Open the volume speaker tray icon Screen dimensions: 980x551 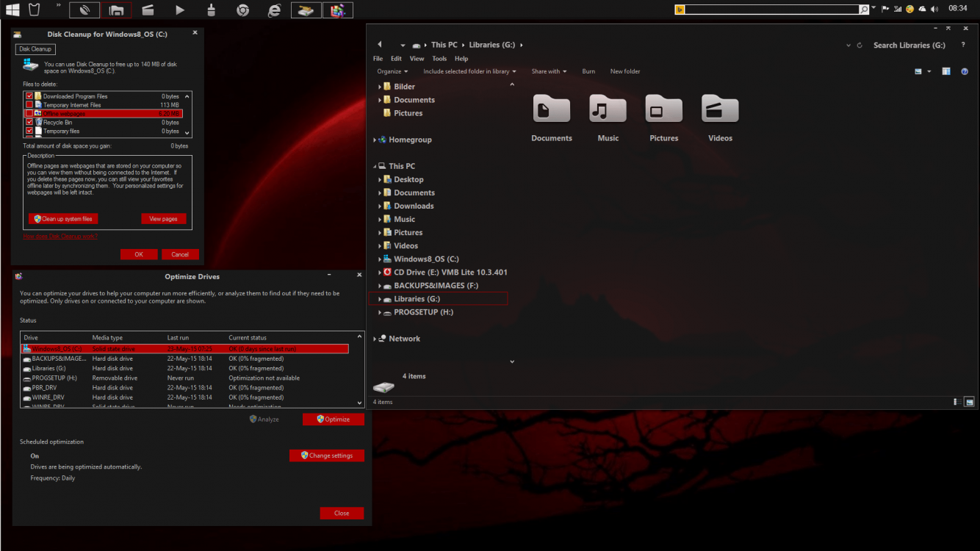click(934, 10)
